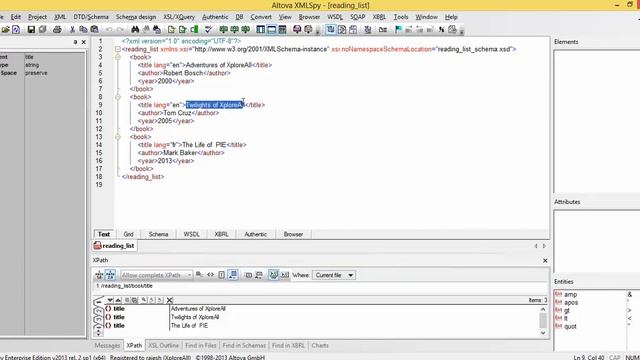Open the Tools menu
Screen dimensions: 640x360
[401, 17]
